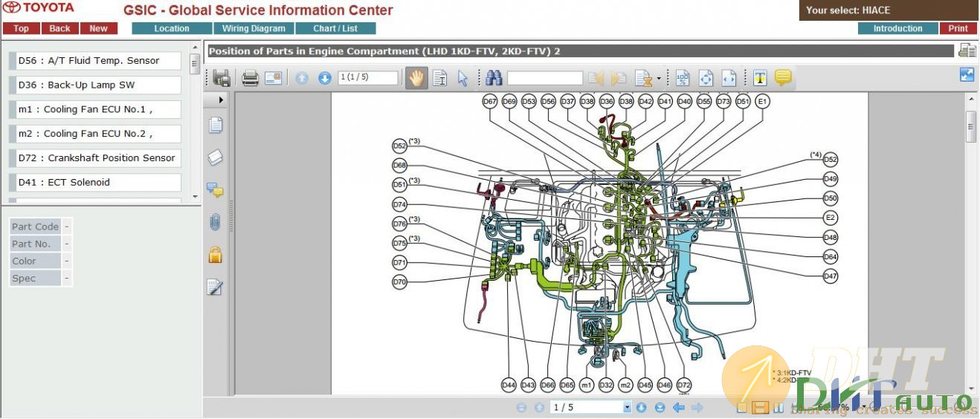Click the binoculars find icon

point(494,78)
